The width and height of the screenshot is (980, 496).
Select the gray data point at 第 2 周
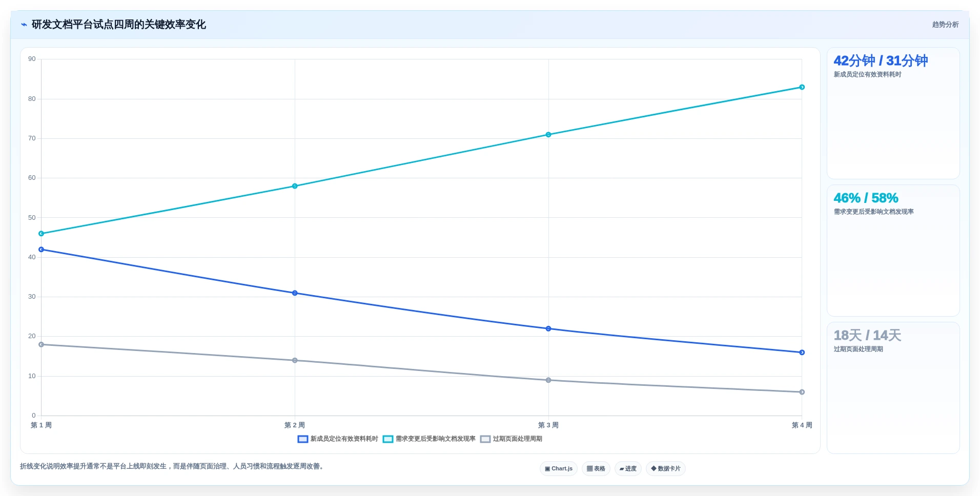tap(295, 360)
